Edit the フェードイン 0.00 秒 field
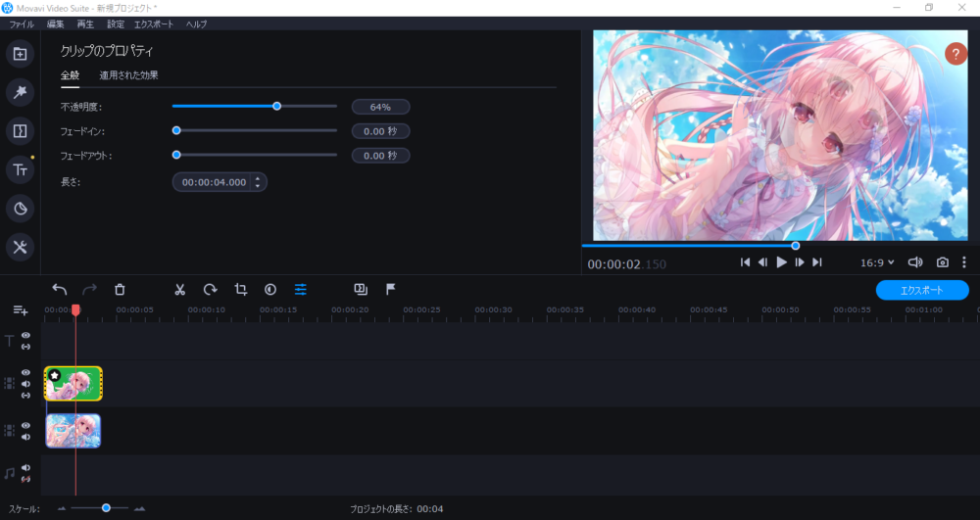Viewport: 980px width, 520px height. point(380,131)
